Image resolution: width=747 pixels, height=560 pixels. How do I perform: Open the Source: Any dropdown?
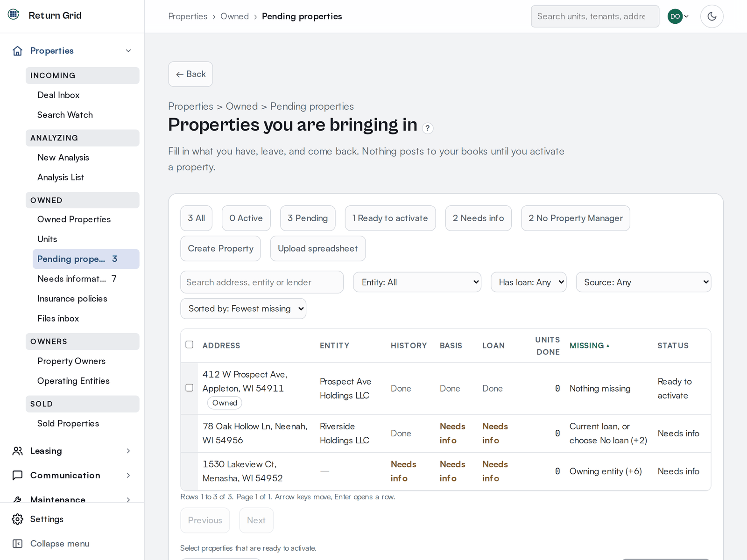pyautogui.click(x=643, y=282)
